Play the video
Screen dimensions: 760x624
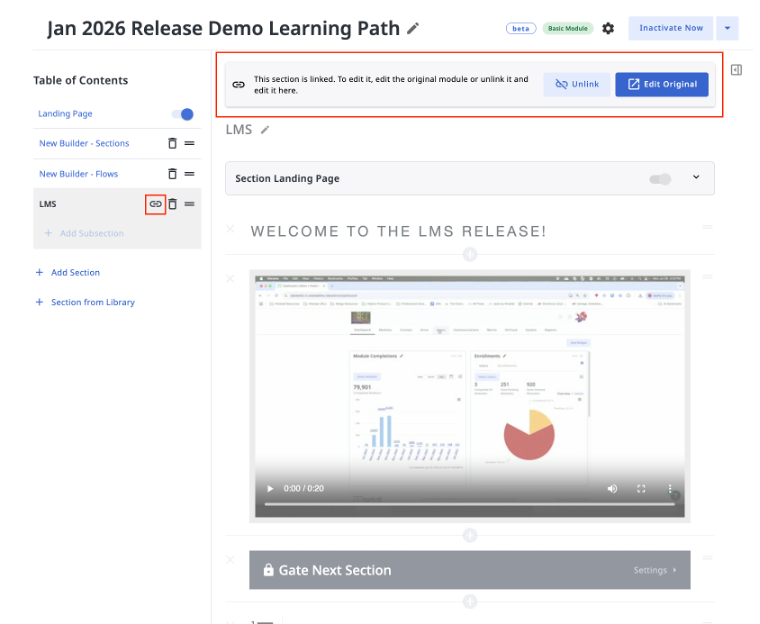click(x=270, y=489)
